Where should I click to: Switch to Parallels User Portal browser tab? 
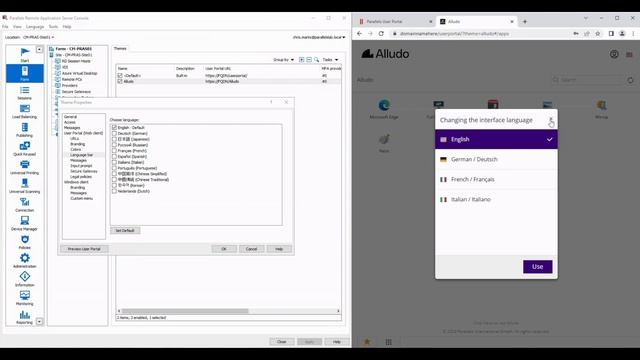pos(395,21)
